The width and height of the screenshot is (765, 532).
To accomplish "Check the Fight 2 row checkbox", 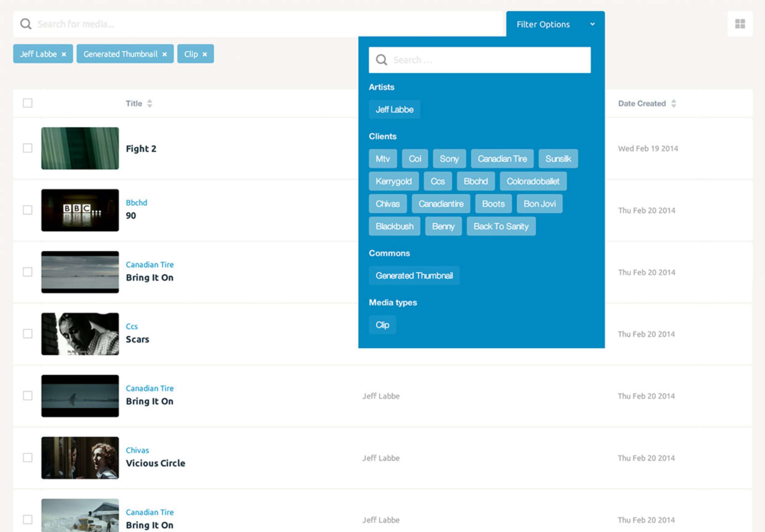I will coord(28,148).
